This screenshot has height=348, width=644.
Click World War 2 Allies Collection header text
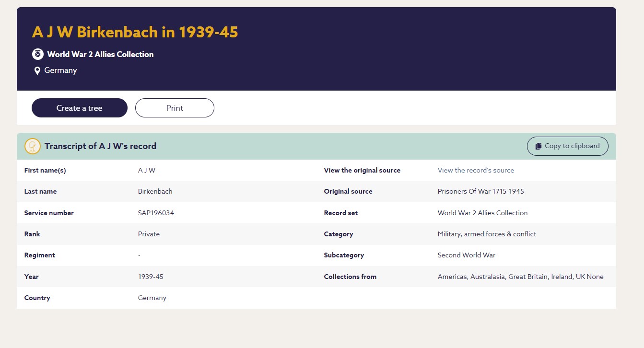tap(100, 54)
